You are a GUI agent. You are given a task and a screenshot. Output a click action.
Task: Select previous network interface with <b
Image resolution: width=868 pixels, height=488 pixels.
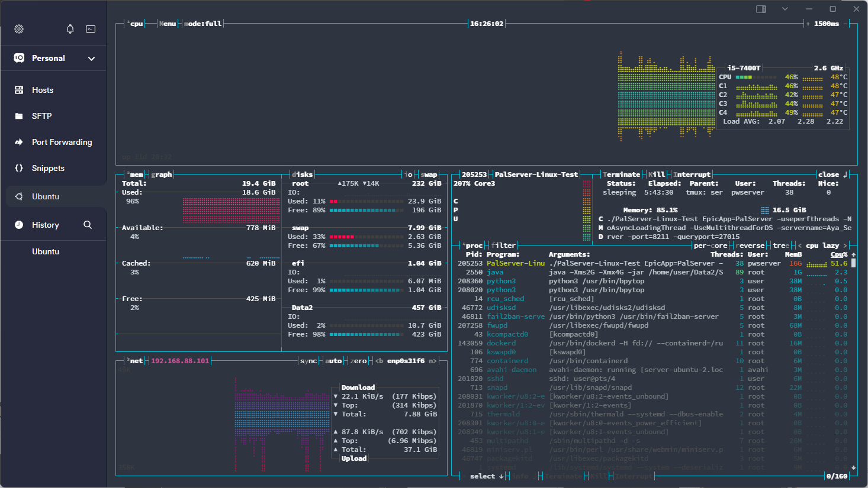pyautogui.click(x=380, y=361)
